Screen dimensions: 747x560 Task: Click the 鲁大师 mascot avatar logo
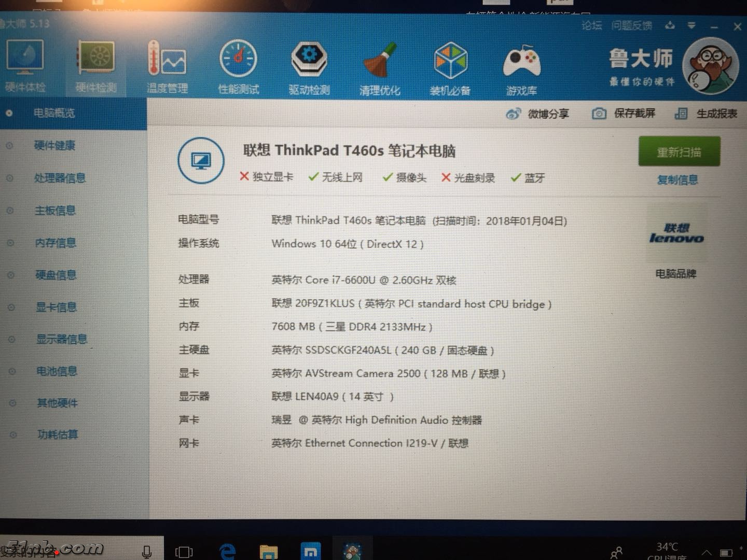(x=711, y=66)
